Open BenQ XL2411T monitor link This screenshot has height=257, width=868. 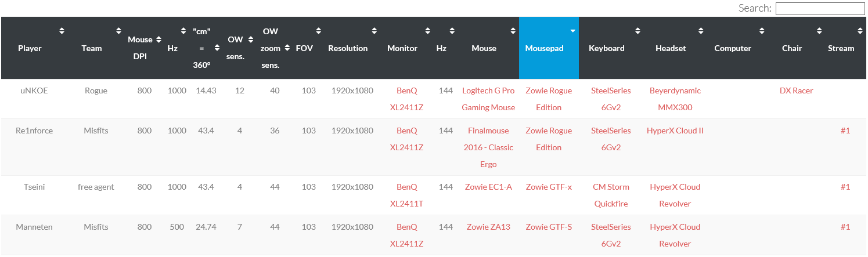click(x=406, y=196)
